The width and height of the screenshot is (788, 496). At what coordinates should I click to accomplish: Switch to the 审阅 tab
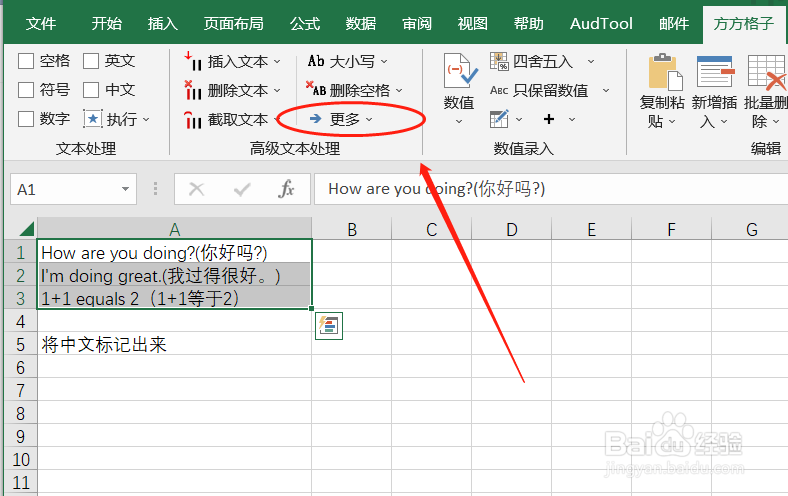(x=417, y=24)
